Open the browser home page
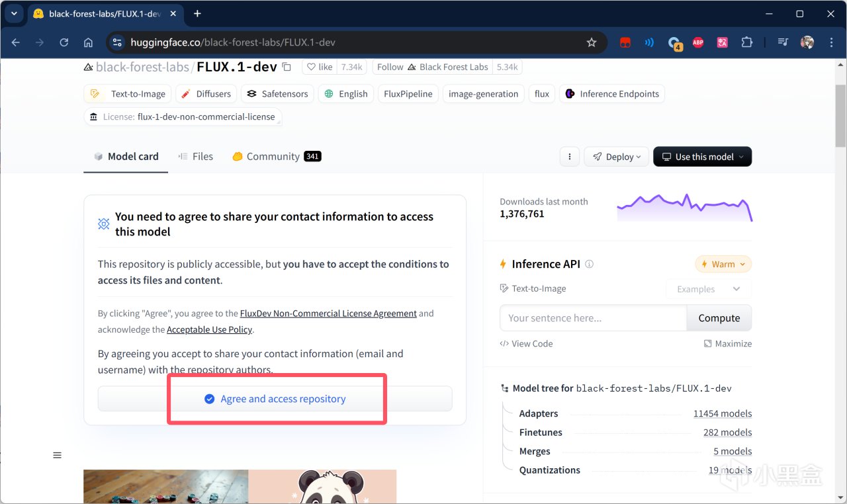 tap(88, 42)
